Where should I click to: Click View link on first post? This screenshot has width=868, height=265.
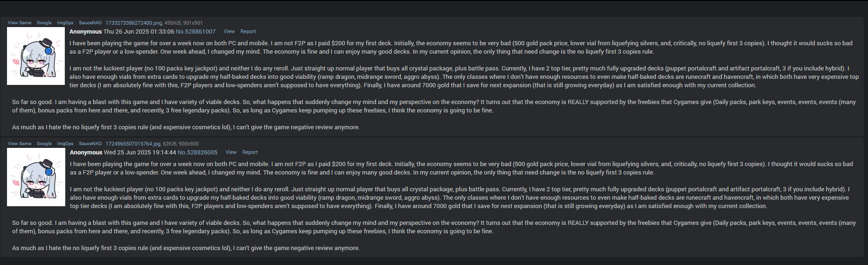pos(229,32)
